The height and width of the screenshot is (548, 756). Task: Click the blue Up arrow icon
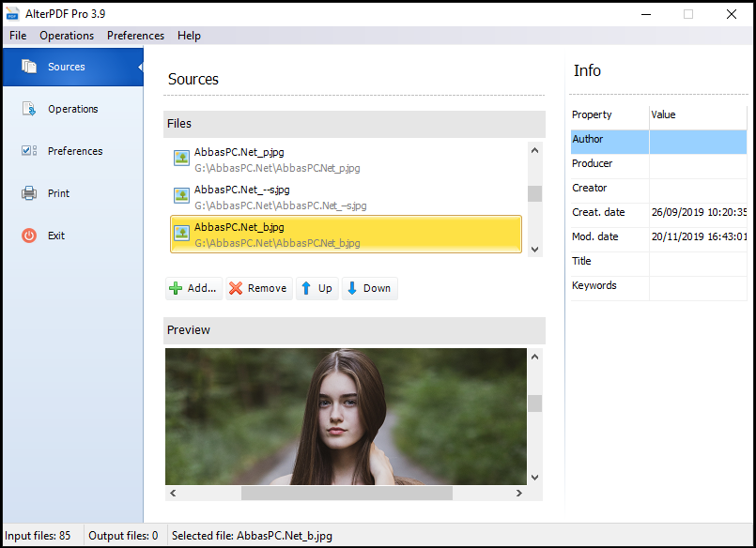pyautogui.click(x=305, y=288)
